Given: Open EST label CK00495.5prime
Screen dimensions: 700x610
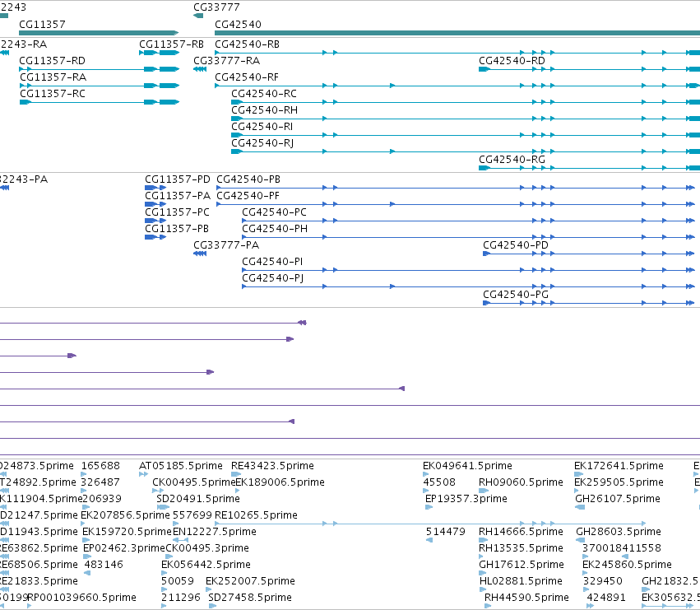Looking at the screenshot, I should click(193, 482).
